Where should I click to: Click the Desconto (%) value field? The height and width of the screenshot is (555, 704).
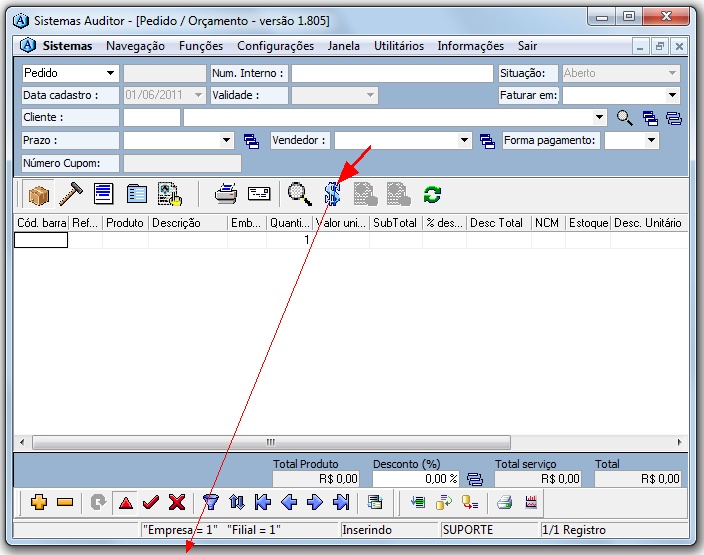(416, 479)
